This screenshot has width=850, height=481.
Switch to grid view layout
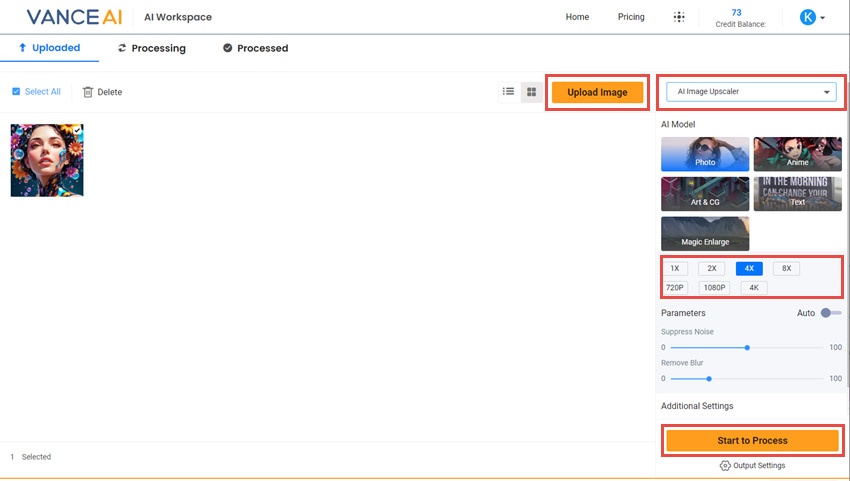pyautogui.click(x=531, y=92)
